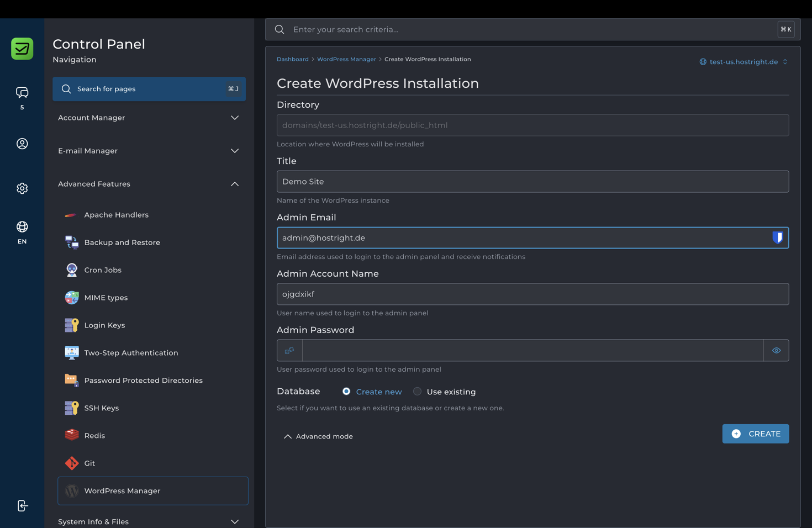Click the Cron Jobs icon
Viewport: 812px width, 528px height.
click(x=71, y=270)
